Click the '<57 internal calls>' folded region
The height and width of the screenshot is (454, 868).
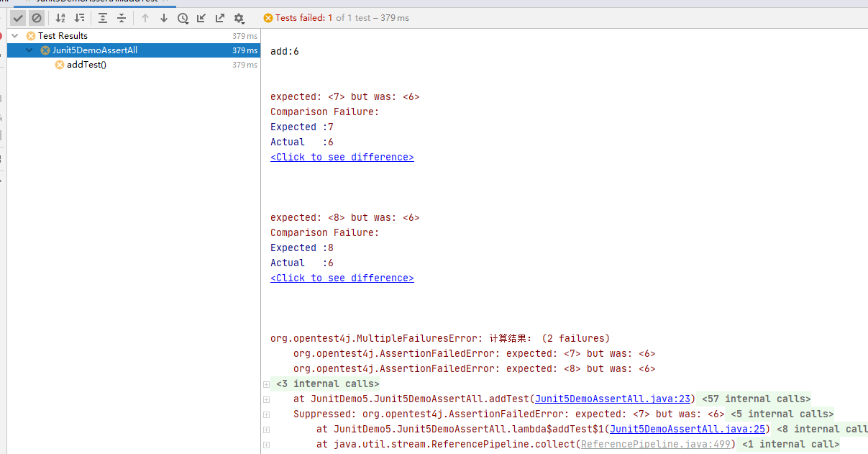[x=757, y=399]
